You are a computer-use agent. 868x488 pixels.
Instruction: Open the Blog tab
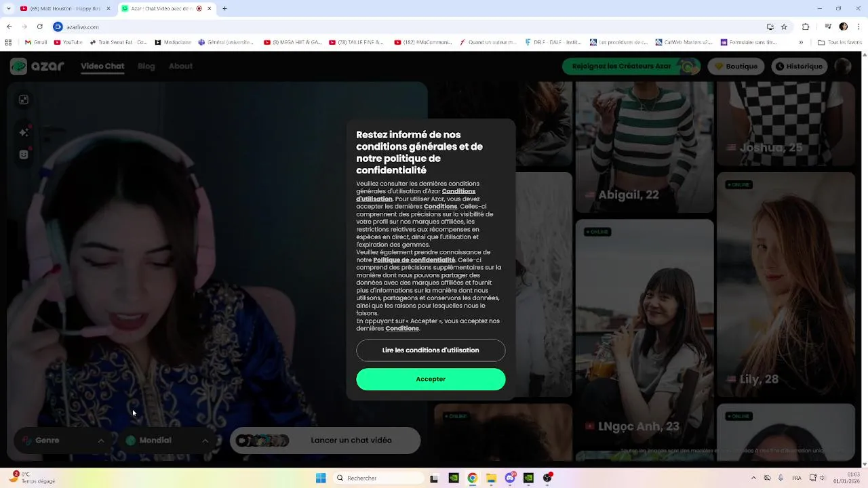coord(146,66)
